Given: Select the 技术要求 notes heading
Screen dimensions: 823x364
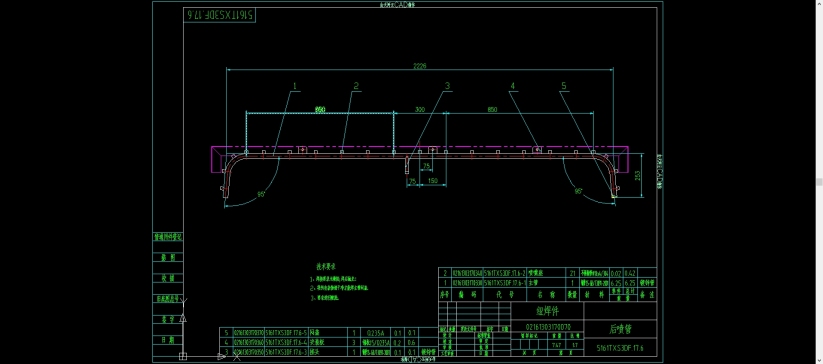Looking at the screenshot, I should 325,266.
